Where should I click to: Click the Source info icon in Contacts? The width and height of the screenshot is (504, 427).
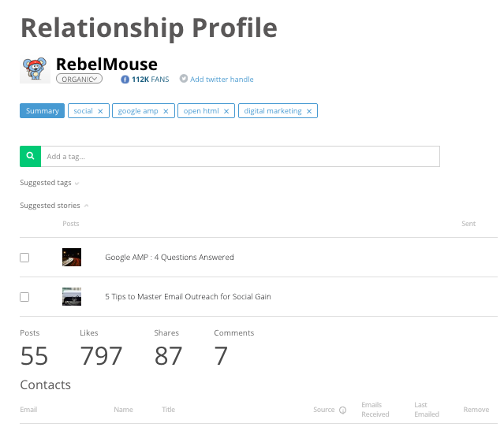coord(343,410)
